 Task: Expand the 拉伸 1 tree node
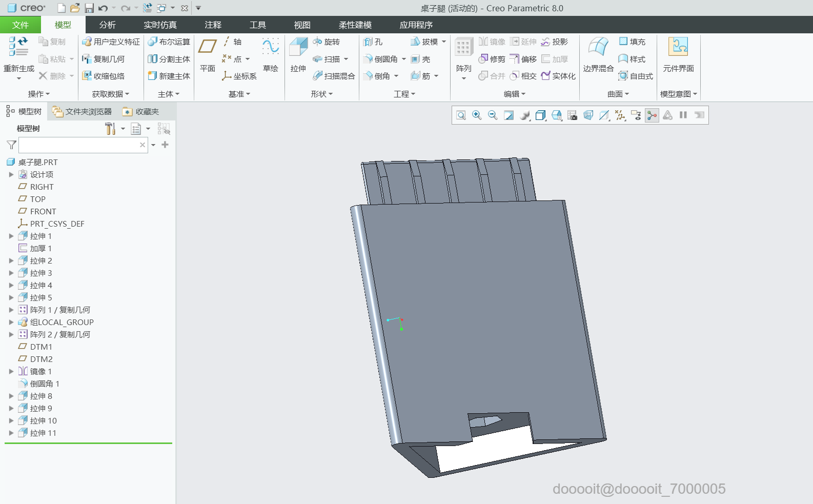[x=11, y=236]
